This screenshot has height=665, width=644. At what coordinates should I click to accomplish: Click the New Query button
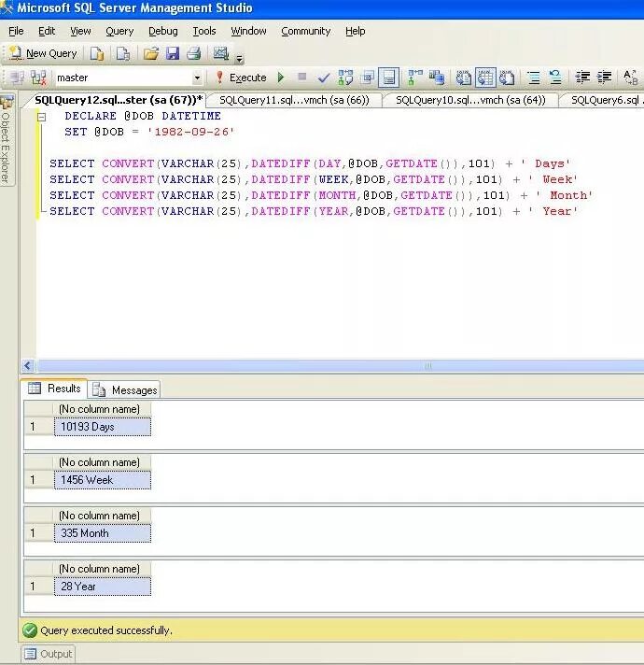click(x=44, y=54)
